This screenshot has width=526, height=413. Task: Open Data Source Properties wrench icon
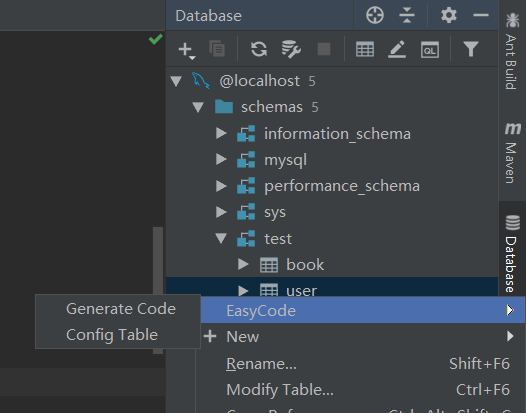tap(291, 49)
